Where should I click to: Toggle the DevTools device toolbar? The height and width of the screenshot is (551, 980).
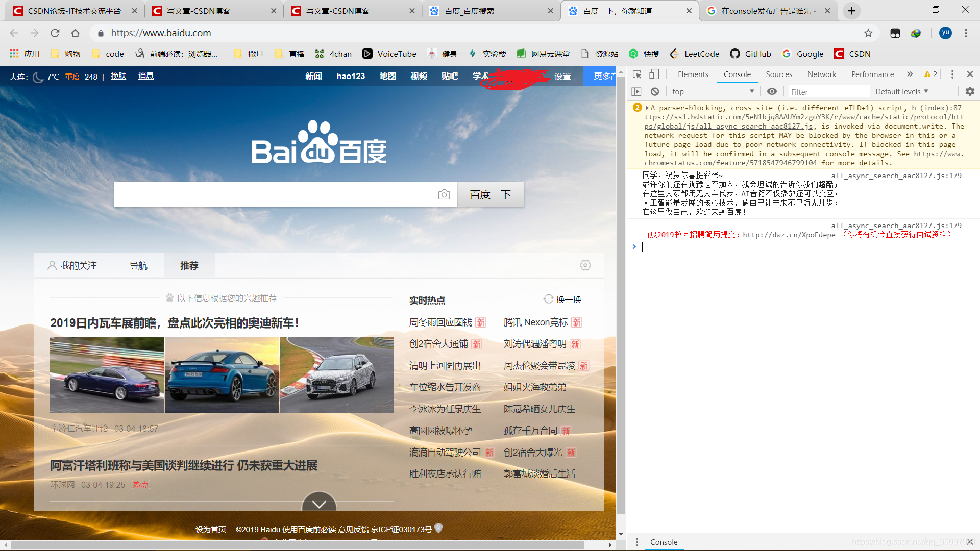pos(654,74)
